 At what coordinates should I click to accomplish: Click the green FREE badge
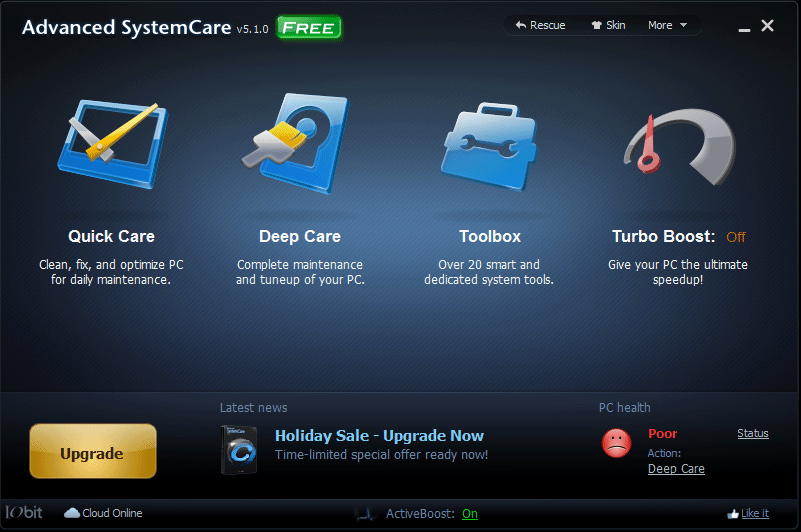coord(309,28)
